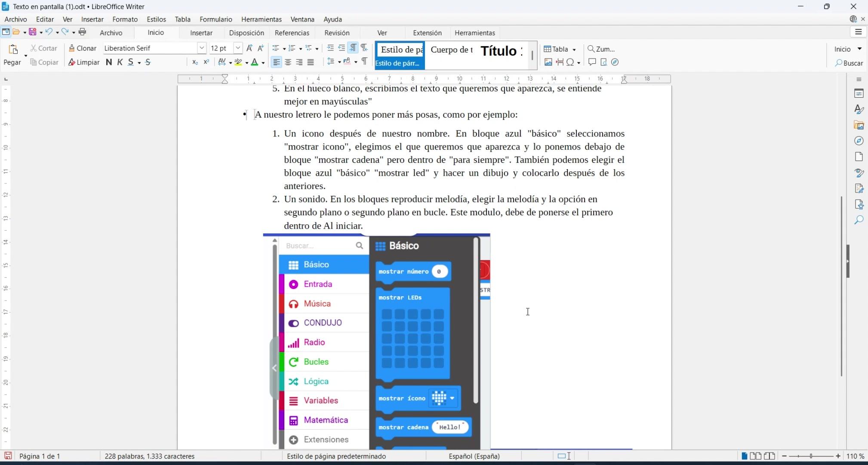Click the subscript icon
Image resolution: width=868 pixels, height=465 pixels.
195,62
